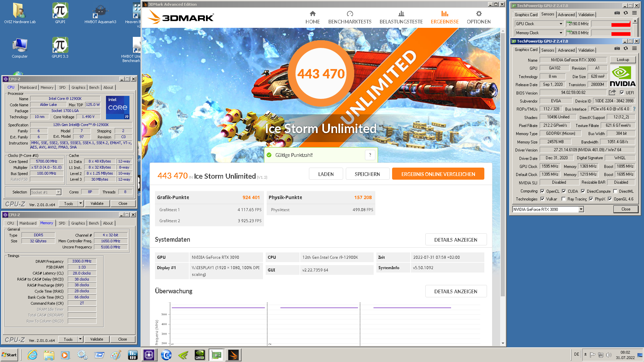This screenshot has height=362, width=644.
Task: Open the hamburger menu in front GPU-Z window
Action: coord(634,49)
